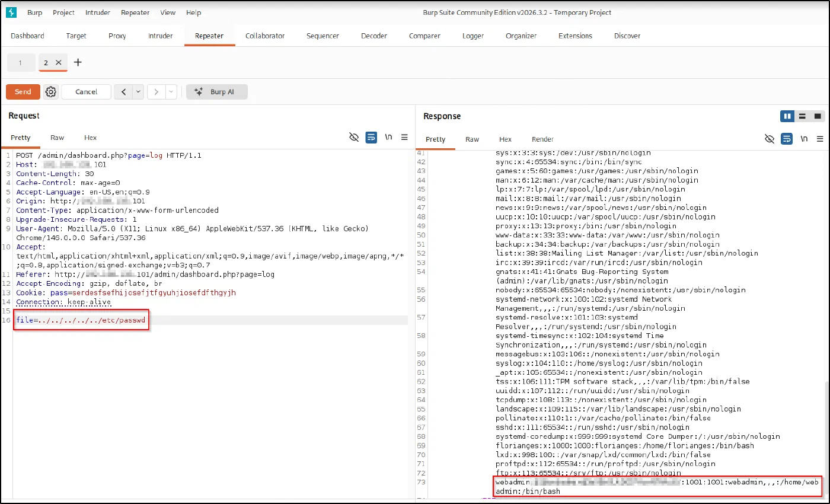Open the Help menu
Screen dimensions: 830x504
click(x=194, y=12)
